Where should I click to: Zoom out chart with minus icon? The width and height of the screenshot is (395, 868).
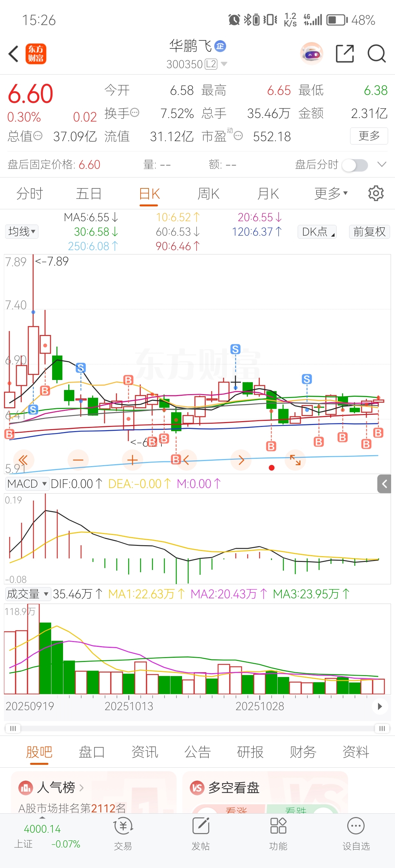click(x=78, y=460)
